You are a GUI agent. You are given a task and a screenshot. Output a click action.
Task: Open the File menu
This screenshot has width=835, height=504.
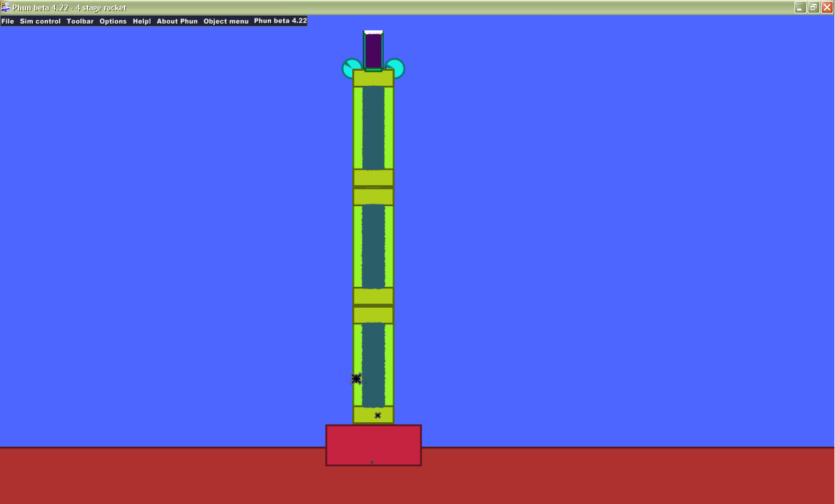click(x=8, y=21)
